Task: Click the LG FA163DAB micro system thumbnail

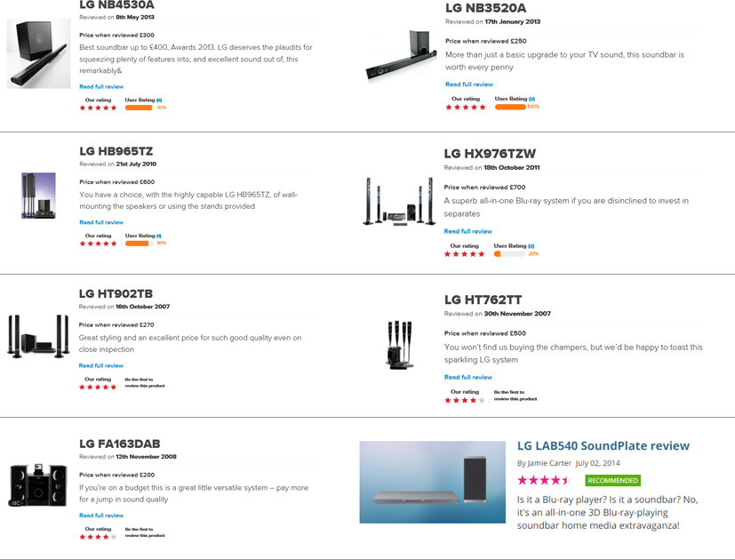Action: (x=38, y=485)
